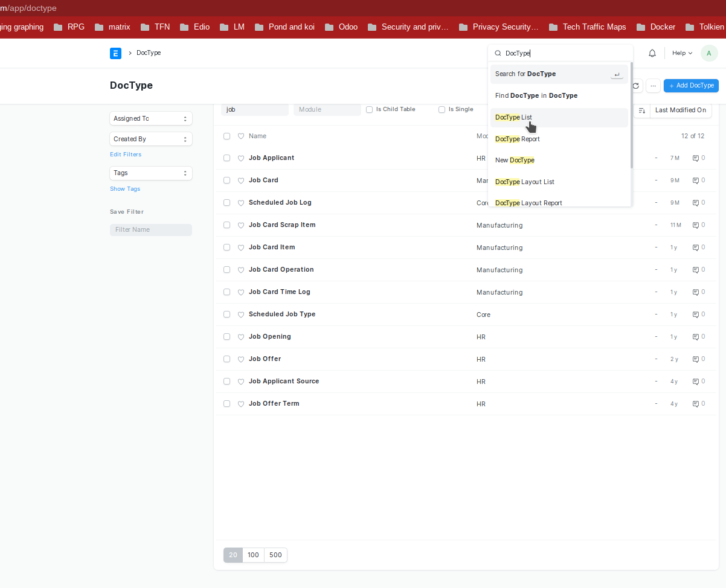Enable the Is Child Table checkbox
Viewport: 726px width, 588px height.
point(370,110)
